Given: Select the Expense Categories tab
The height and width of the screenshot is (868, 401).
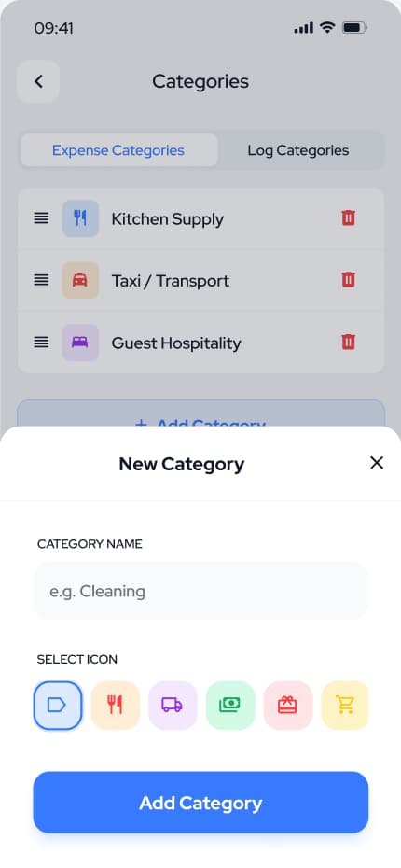Looking at the screenshot, I should pos(118,150).
